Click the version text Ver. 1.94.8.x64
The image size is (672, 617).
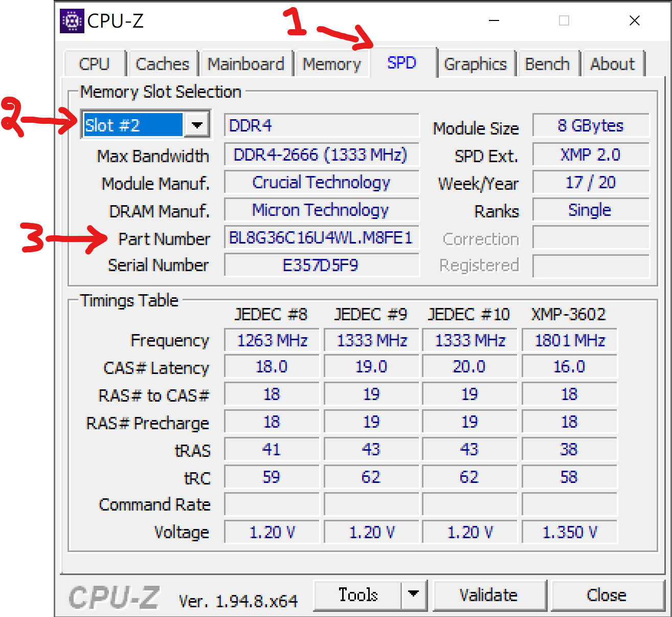[x=238, y=601]
